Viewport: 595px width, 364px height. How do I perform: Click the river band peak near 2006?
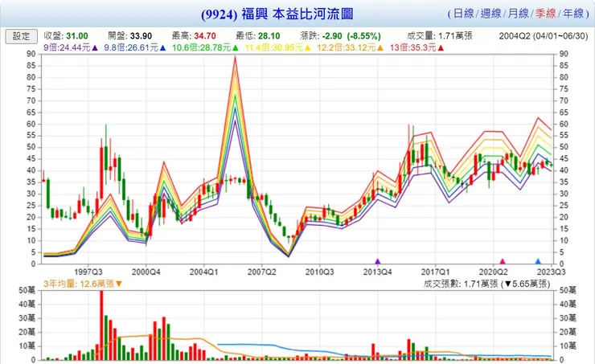tap(236, 59)
